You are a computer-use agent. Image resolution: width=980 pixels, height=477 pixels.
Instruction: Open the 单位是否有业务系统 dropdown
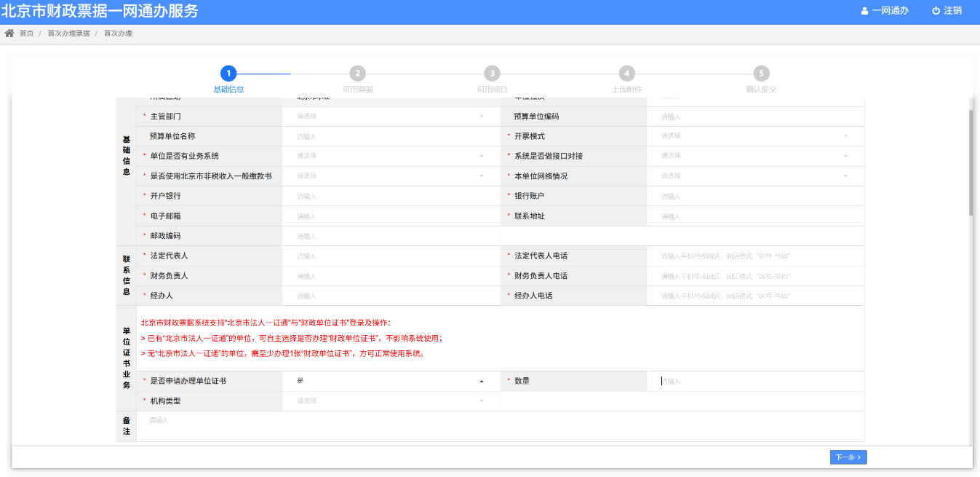390,156
